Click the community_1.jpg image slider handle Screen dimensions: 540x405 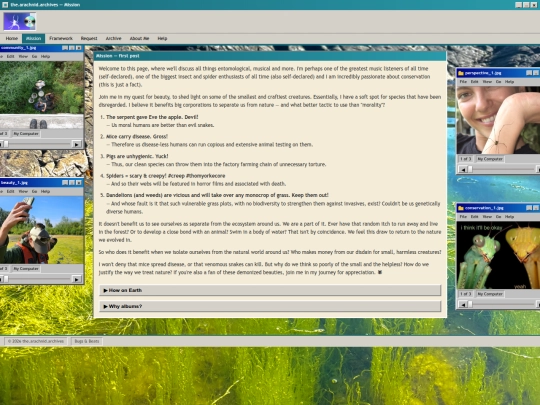click(x=6, y=144)
